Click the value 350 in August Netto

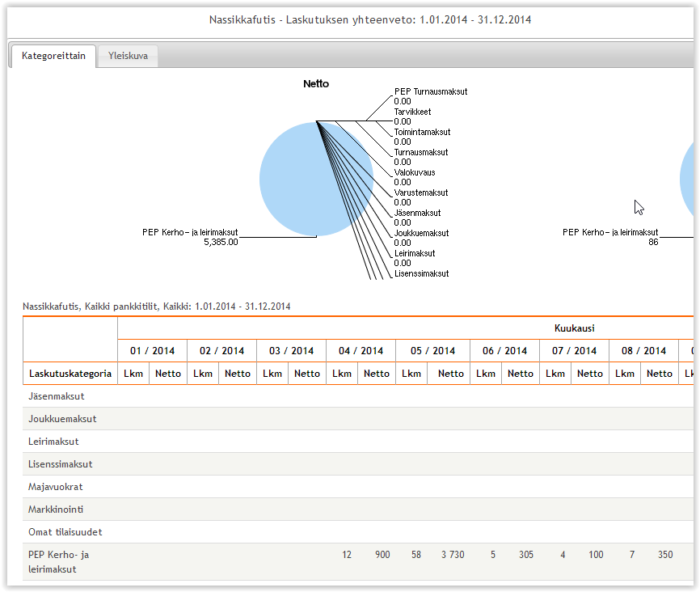[x=665, y=555]
